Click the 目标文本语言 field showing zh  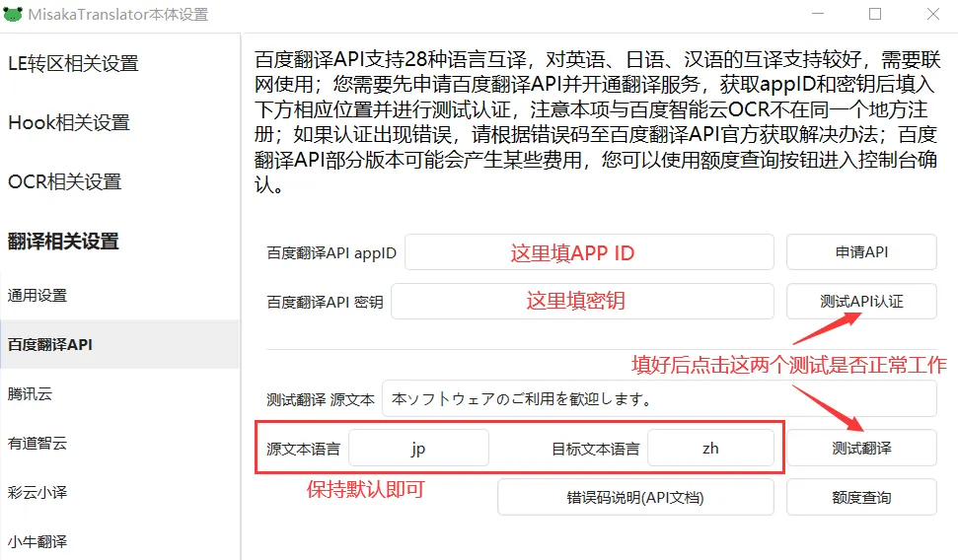coord(710,448)
